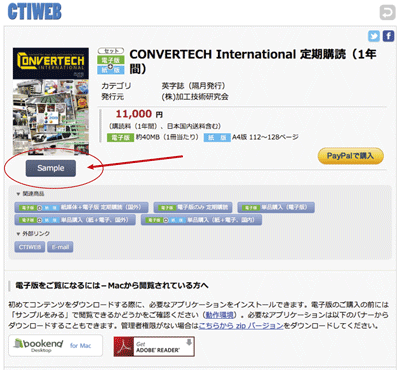The height and width of the screenshot is (370, 400).
Task: Click the gray back arrow icon
Action: (387, 13)
